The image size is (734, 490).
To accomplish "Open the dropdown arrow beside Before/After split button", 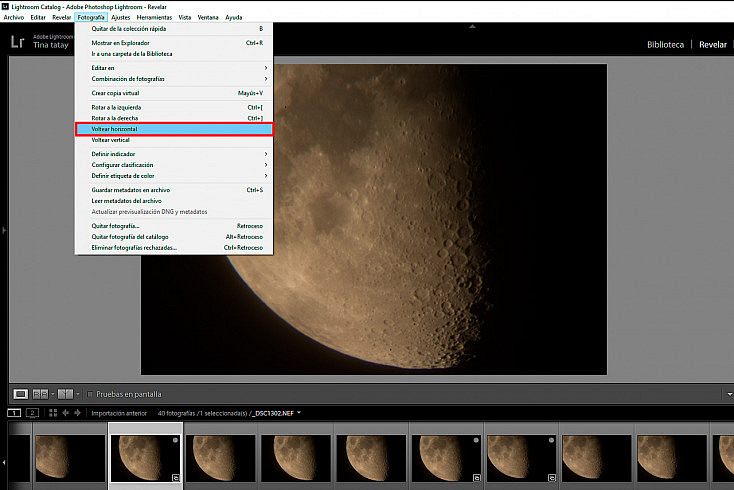I will click(x=77, y=395).
